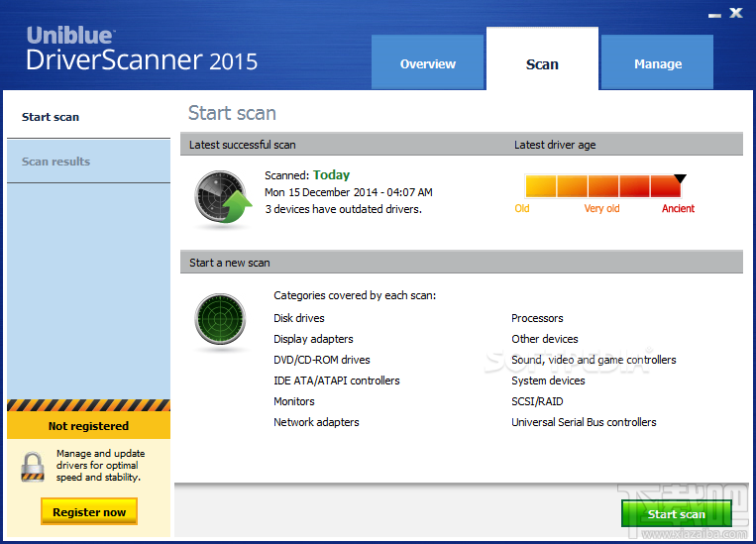Click the 'Old' driver age label

[522, 208]
